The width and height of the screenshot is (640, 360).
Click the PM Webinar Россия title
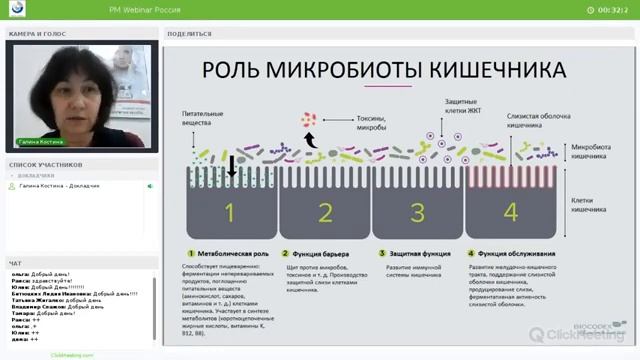[144, 10]
